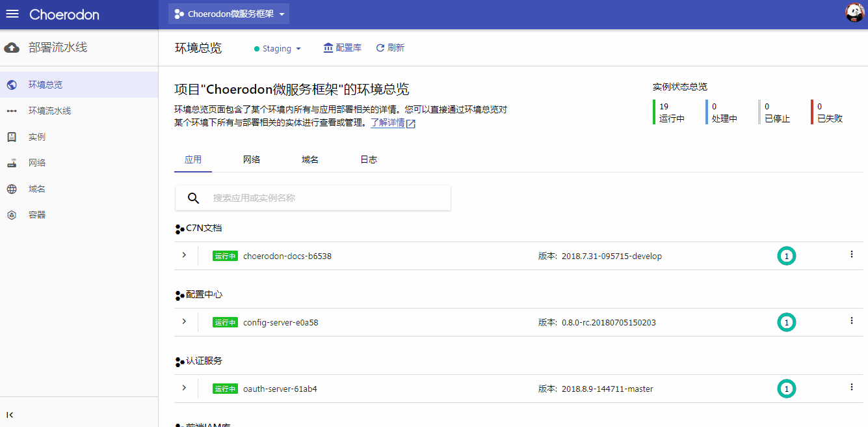This screenshot has height=427, width=868.
Task: Open more actions for choerodon-docs-b6538
Action: click(852, 255)
